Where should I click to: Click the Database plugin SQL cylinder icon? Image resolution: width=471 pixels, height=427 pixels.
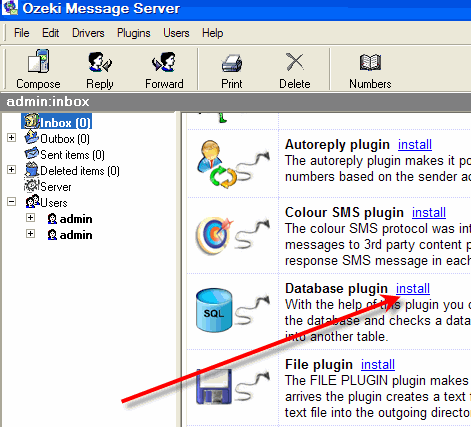pos(214,310)
